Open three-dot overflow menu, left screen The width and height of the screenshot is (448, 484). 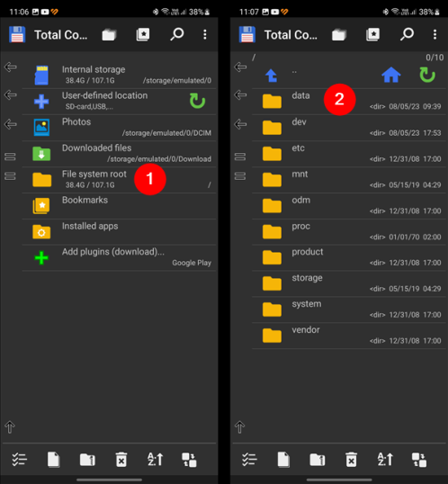click(x=205, y=34)
